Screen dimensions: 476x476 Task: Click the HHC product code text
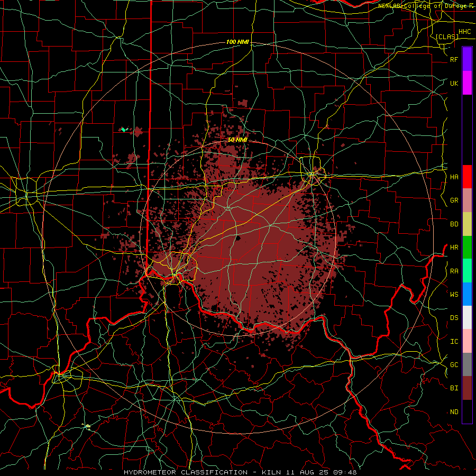[x=464, y=32]
